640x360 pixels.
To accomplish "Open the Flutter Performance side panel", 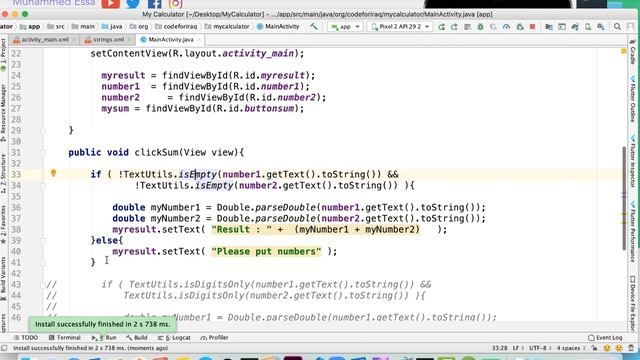I will tap(633, 231).
